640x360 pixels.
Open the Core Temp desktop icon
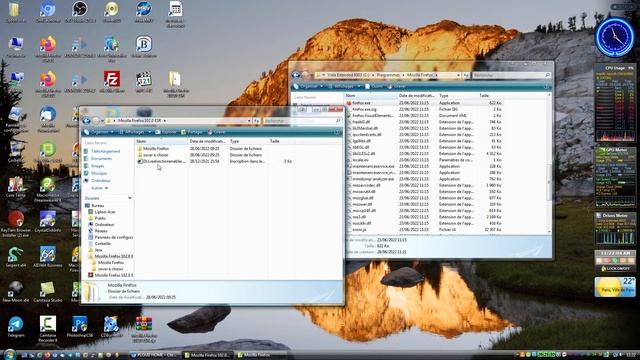(x=16, y=187)
